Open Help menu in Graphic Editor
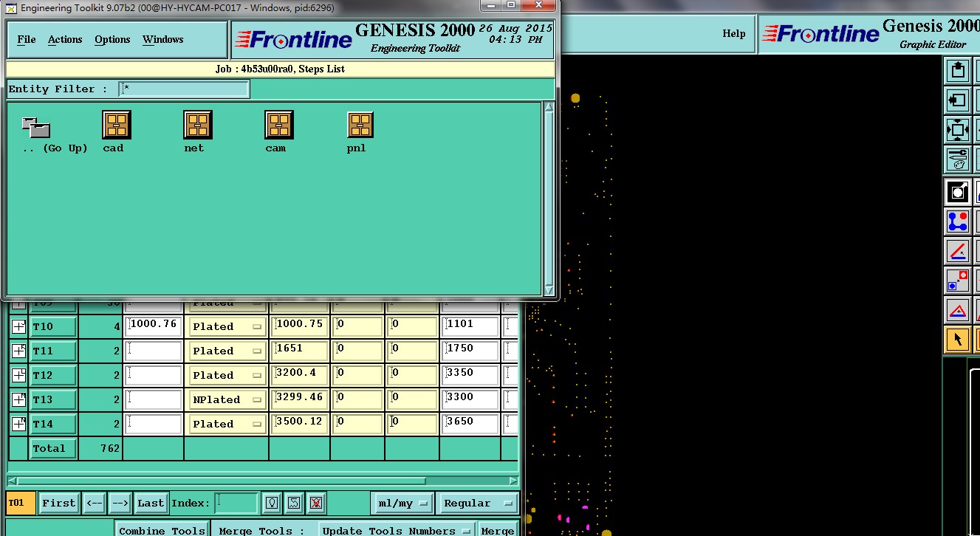This screenshot has height=536, width=980. 733,33
